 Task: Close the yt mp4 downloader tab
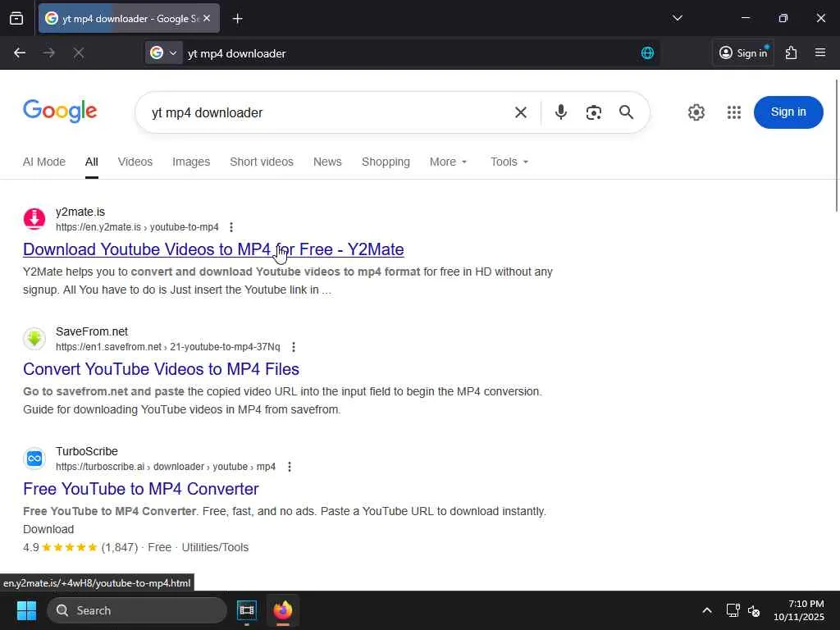[207, 18]
